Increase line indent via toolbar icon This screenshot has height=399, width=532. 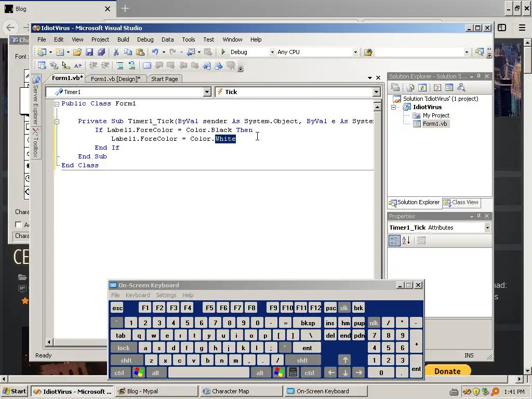click(x=105, y=65)
